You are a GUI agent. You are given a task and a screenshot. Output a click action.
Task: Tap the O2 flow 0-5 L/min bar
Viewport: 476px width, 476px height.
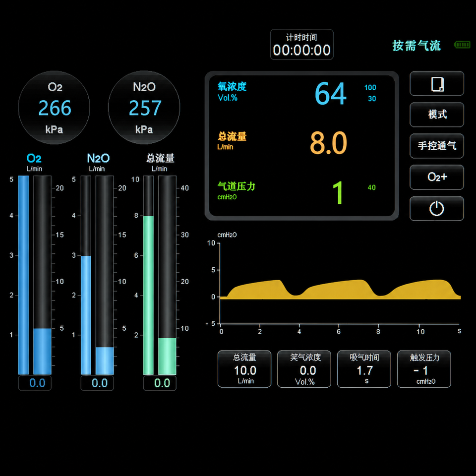click(23, 275)
